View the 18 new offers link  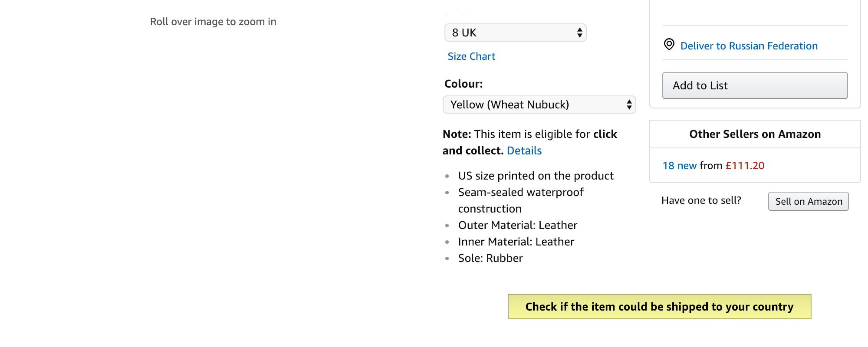click(x=679, y=166)
